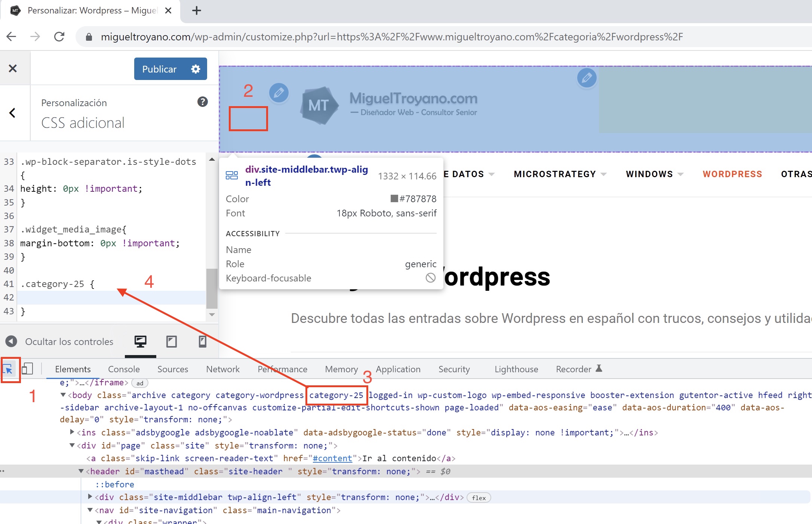Image resolution: width=812 pixels, height=524 pixels.
Task: Expand the WINDOWS submenu arrow
Action: (680, 174)
